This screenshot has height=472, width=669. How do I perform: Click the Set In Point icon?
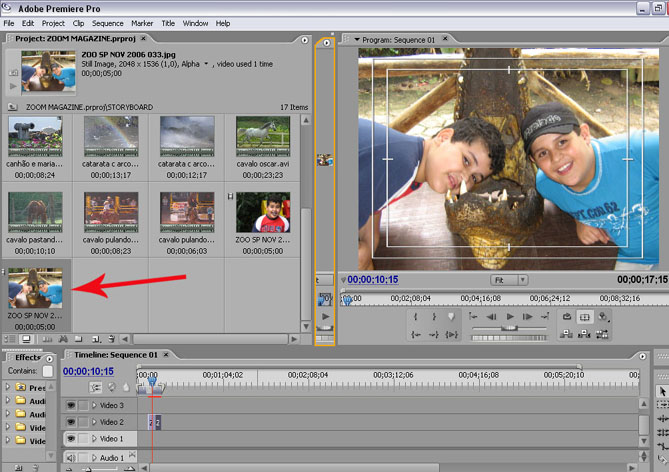click(x=416, y=317)
